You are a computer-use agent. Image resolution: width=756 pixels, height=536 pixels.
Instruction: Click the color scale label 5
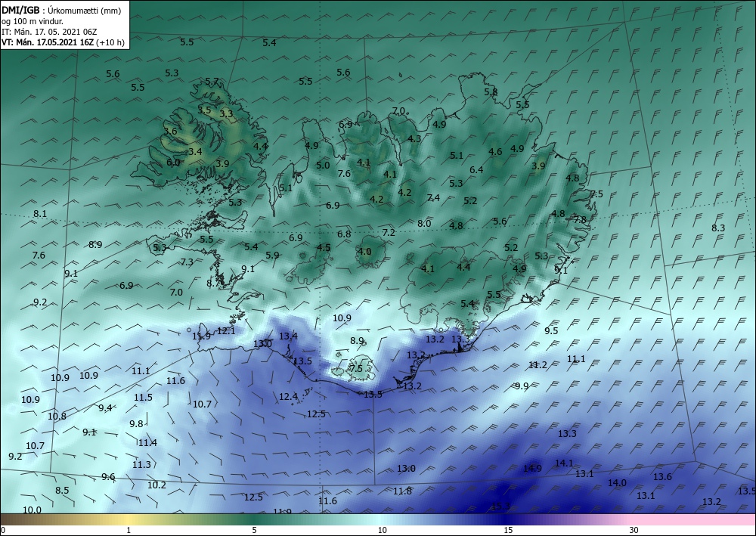(x=254, y=531)
